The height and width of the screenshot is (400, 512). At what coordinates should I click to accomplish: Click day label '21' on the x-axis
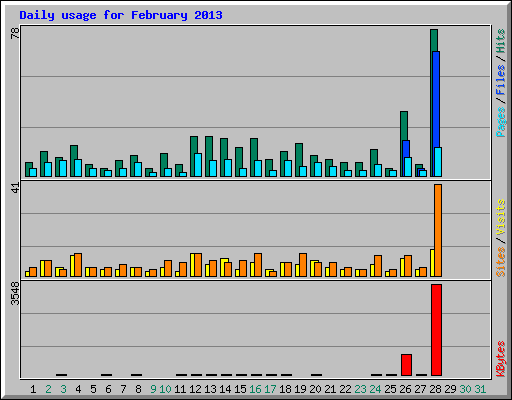pos(330,389)
